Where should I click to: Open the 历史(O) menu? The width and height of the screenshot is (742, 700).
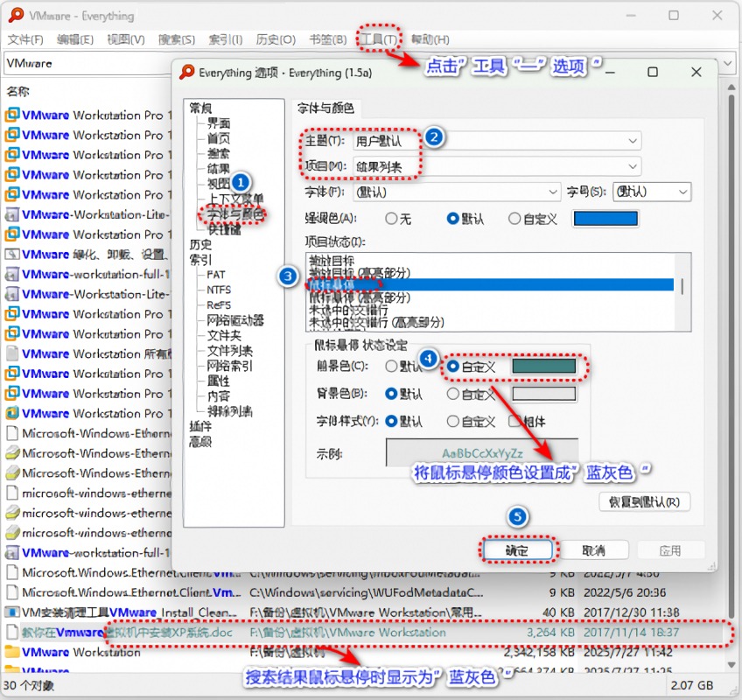[276, 39]
